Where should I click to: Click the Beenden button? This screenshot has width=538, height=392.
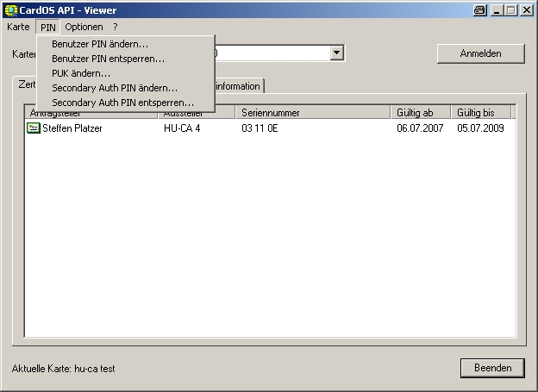(492, 368)
